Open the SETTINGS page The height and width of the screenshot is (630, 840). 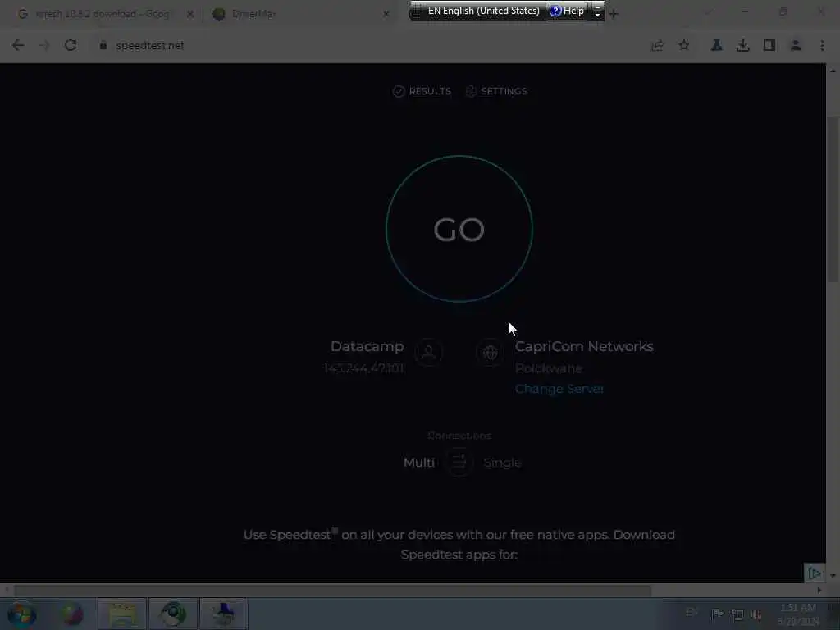click(x=496, y=91)
